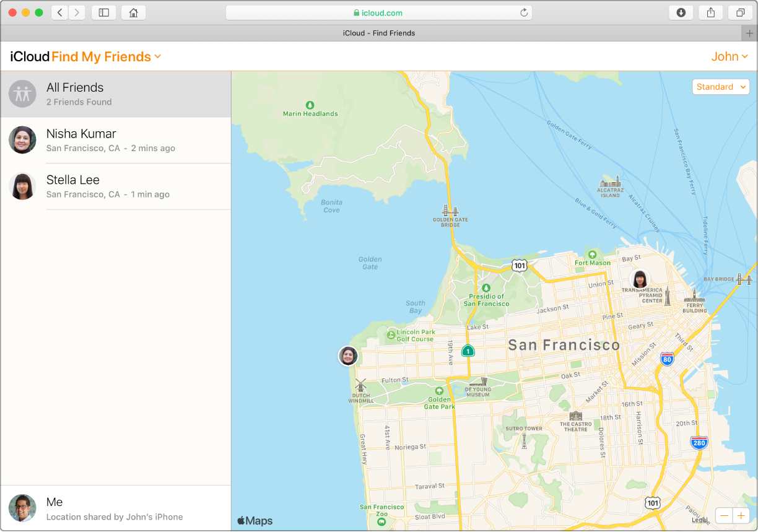
Task: Click the green Route 1 shield
Action: 469,351
